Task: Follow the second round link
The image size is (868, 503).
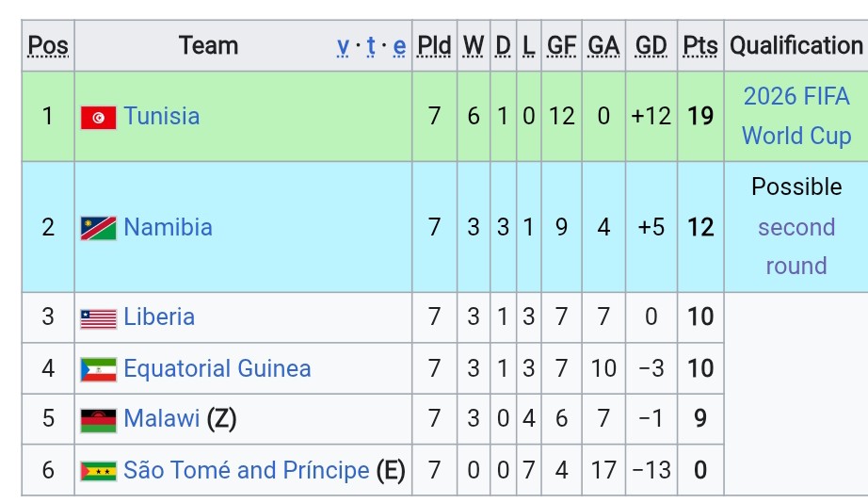Action: 796,247
